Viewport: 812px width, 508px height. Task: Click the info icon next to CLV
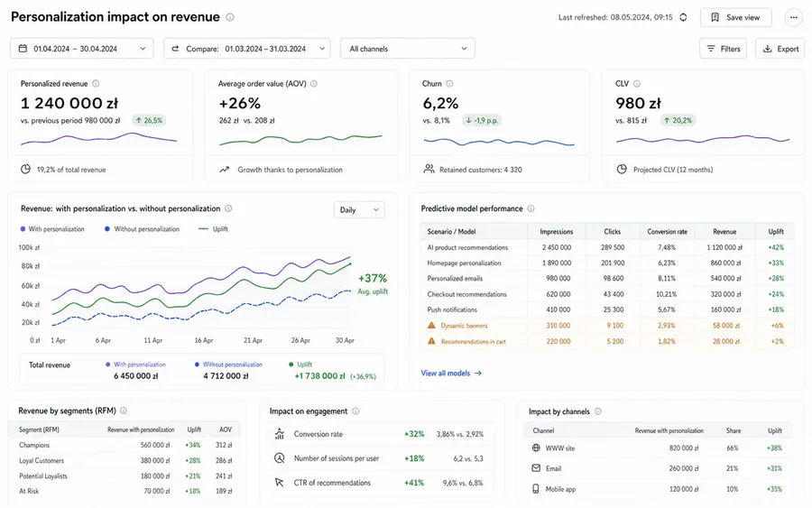coord(636,83)
